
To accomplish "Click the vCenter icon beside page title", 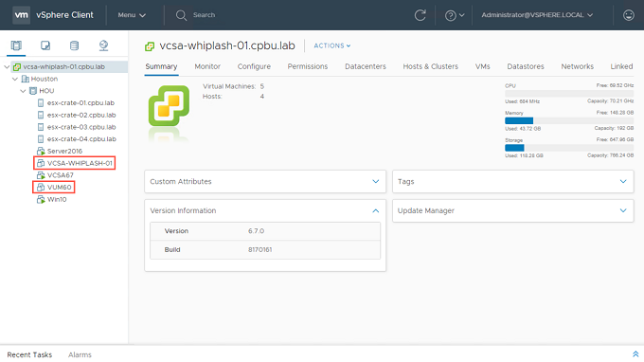I will (150, 46).
